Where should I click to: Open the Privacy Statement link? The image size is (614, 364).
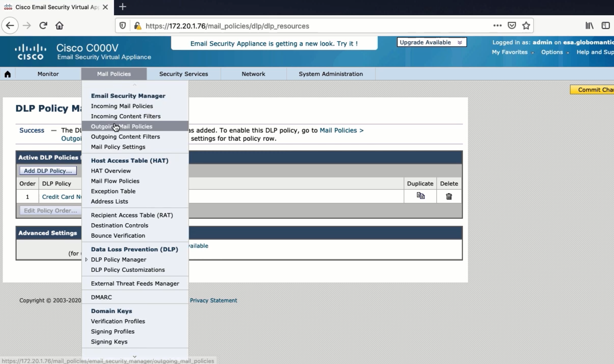click(x=213, y=300)
